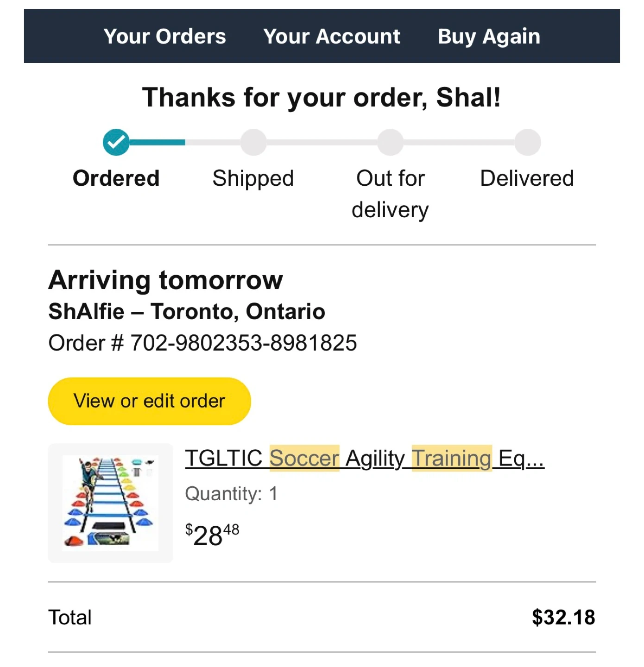Click the agility ladder product thumbnail

pyautogui.click(x=110, y=503)
